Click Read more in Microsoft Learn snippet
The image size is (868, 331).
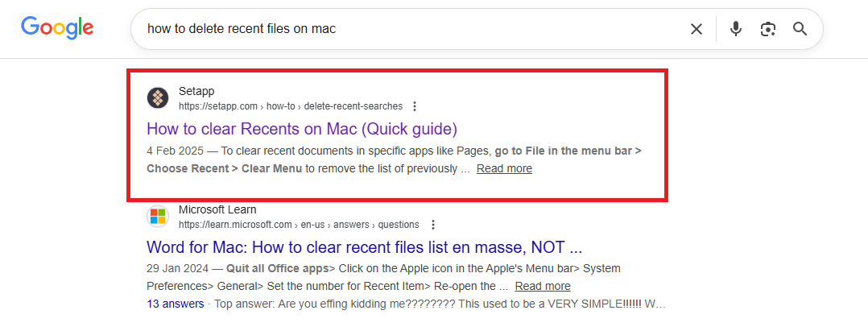[543, 286]
